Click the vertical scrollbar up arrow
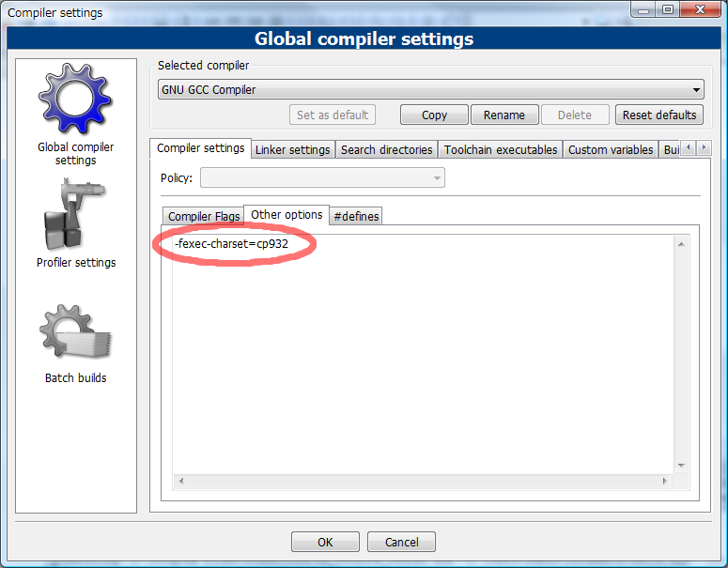This screenshot has width=728, height=568. click(x=681, y=244)
